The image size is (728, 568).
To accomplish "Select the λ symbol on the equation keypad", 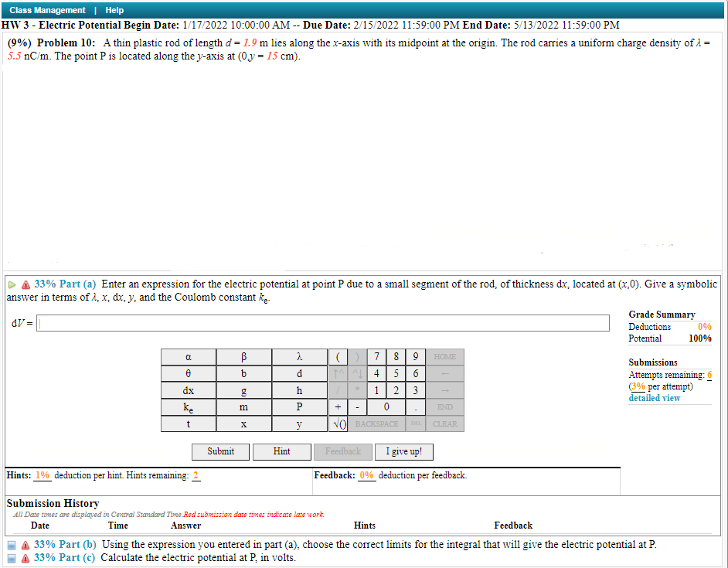I will click(x=299, y=356).
